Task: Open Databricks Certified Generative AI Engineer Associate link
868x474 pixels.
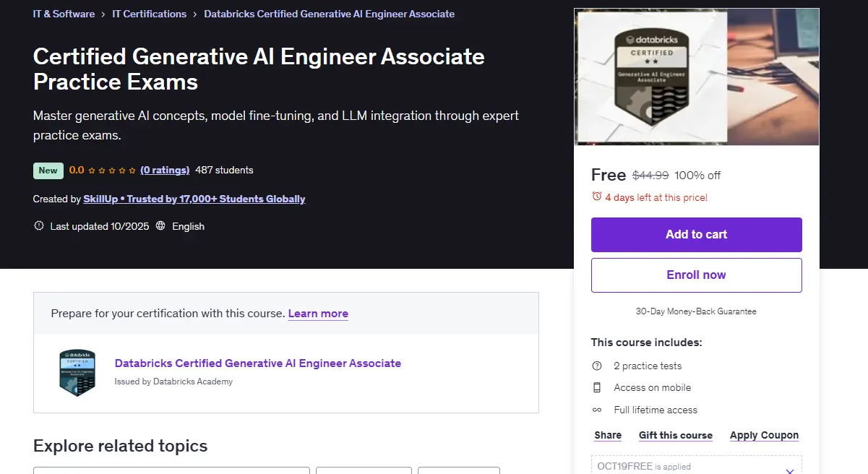Action: tap(258, 363)
